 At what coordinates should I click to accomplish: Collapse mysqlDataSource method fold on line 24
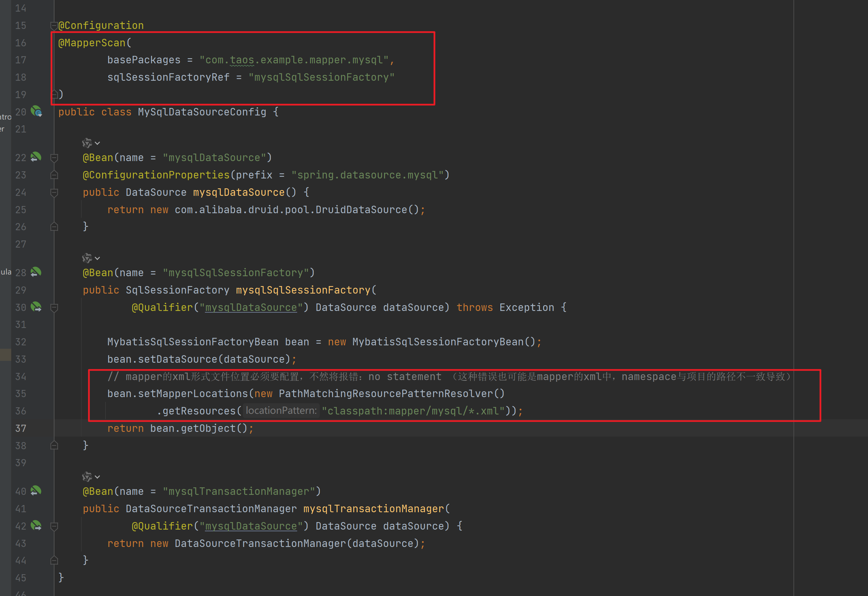click(x=54, y=192)
